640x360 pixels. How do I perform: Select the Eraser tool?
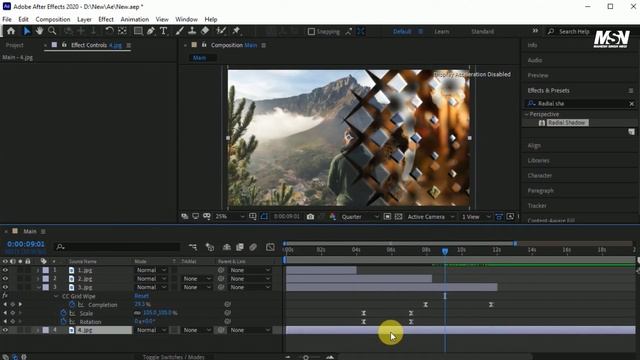(x=205, y=31)
